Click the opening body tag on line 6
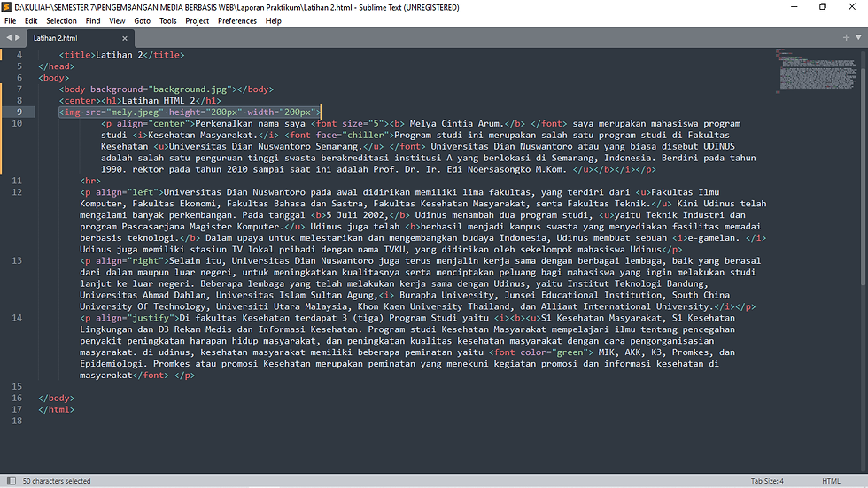868x488 pixels. tap(54, 77)
